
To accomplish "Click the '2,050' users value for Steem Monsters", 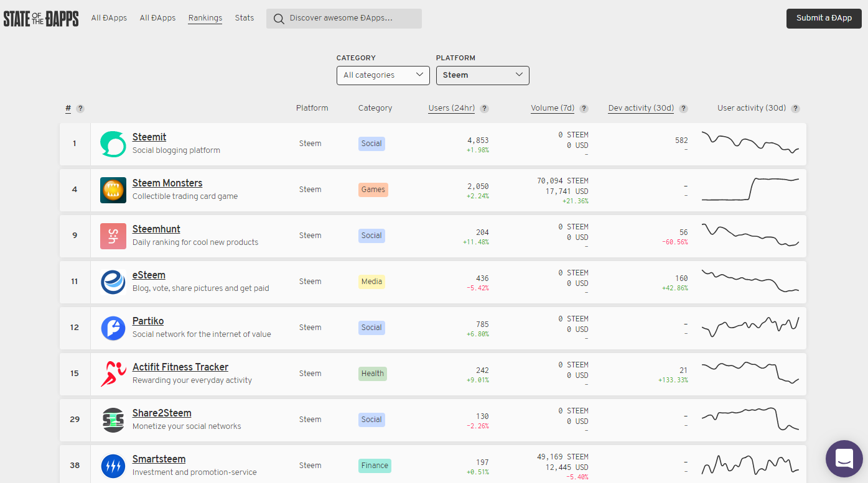I will coord(478,186).
